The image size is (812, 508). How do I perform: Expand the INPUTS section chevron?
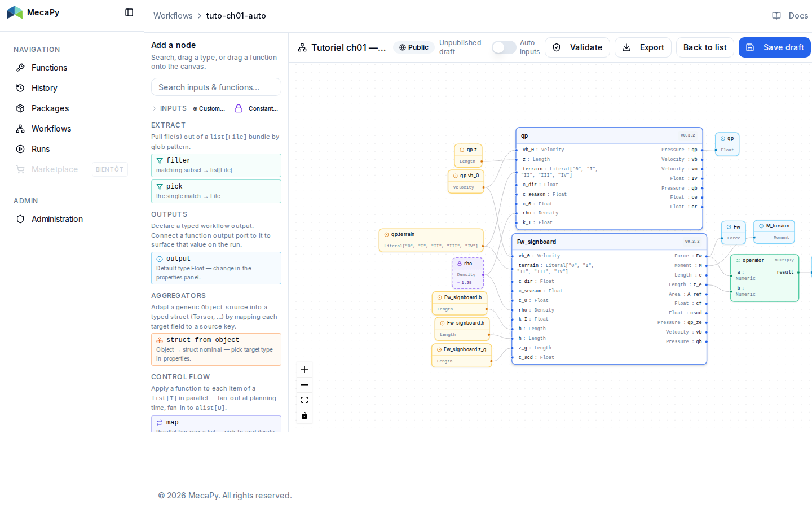[x=155, y=108]
